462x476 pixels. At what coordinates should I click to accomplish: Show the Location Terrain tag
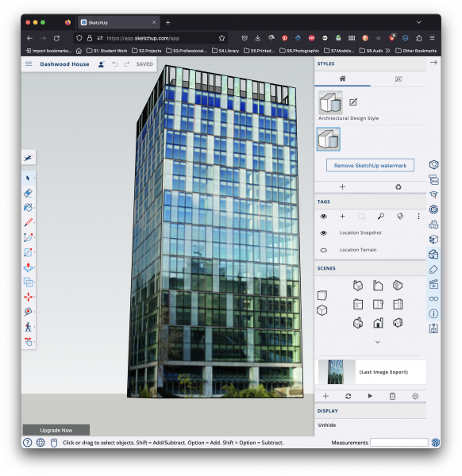324,250
